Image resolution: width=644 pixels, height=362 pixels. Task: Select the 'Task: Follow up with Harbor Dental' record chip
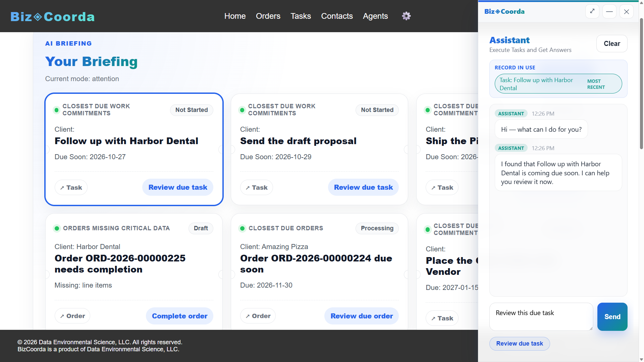(x=558, y=84)
